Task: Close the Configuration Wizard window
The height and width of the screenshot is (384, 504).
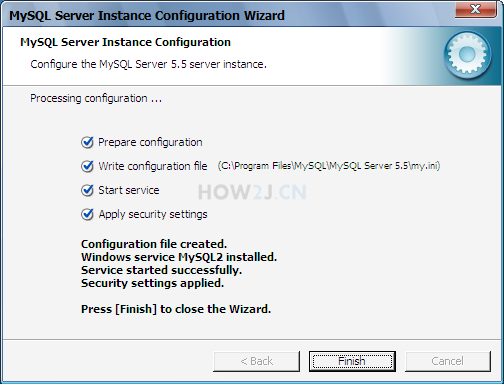Action: pos(476,9)
